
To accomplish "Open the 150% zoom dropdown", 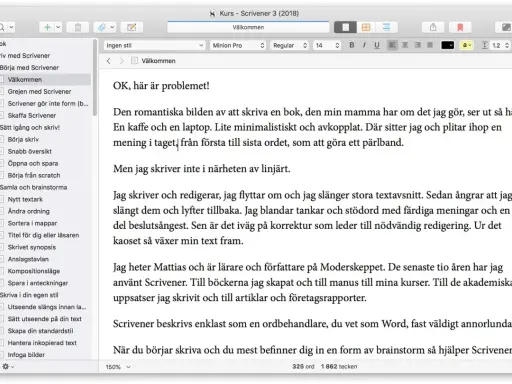I will 118,367.
